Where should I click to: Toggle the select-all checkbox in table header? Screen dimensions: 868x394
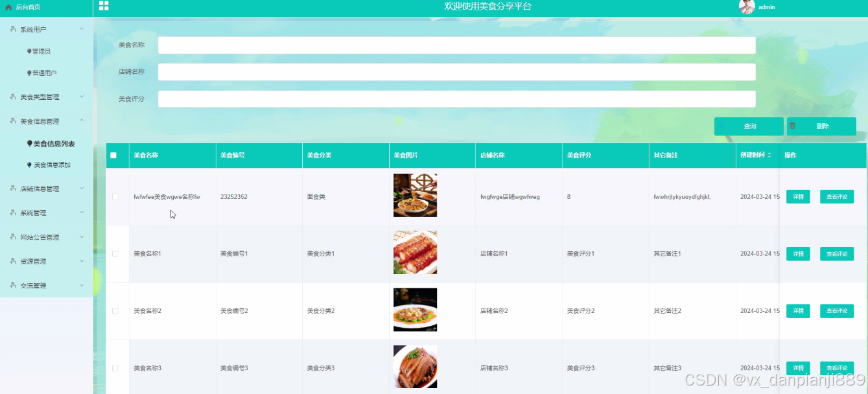[113, 156]
